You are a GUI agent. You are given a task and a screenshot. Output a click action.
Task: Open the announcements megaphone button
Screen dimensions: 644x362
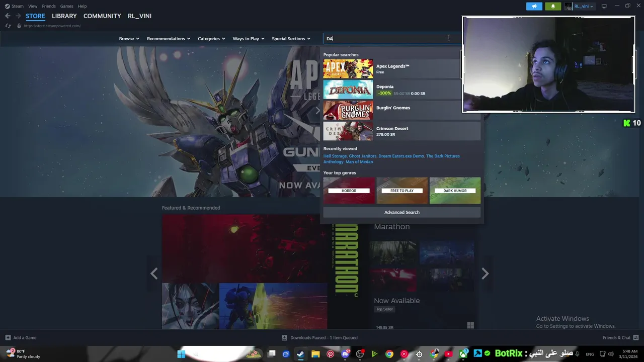click(x=534, y=6)
